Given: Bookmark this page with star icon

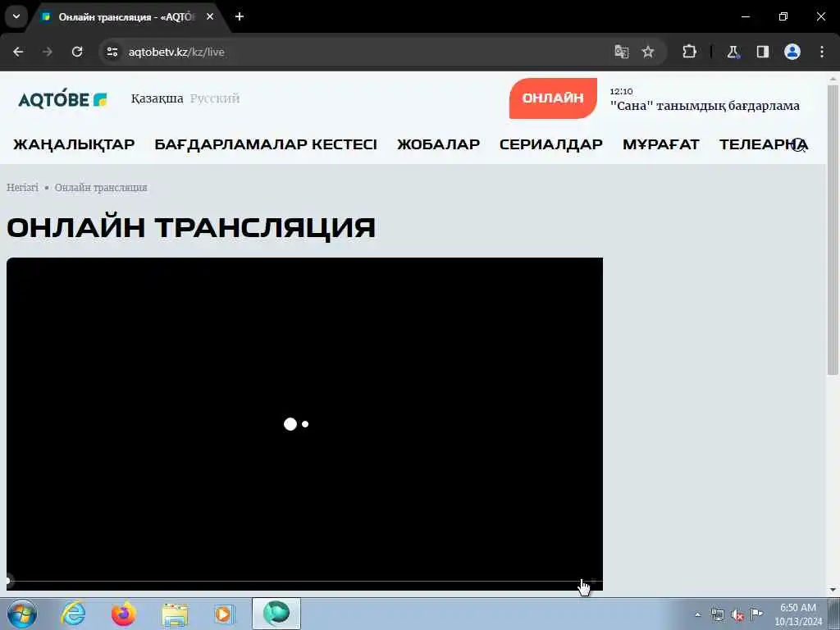Looking at the screenshot, I should coord(648,52).
